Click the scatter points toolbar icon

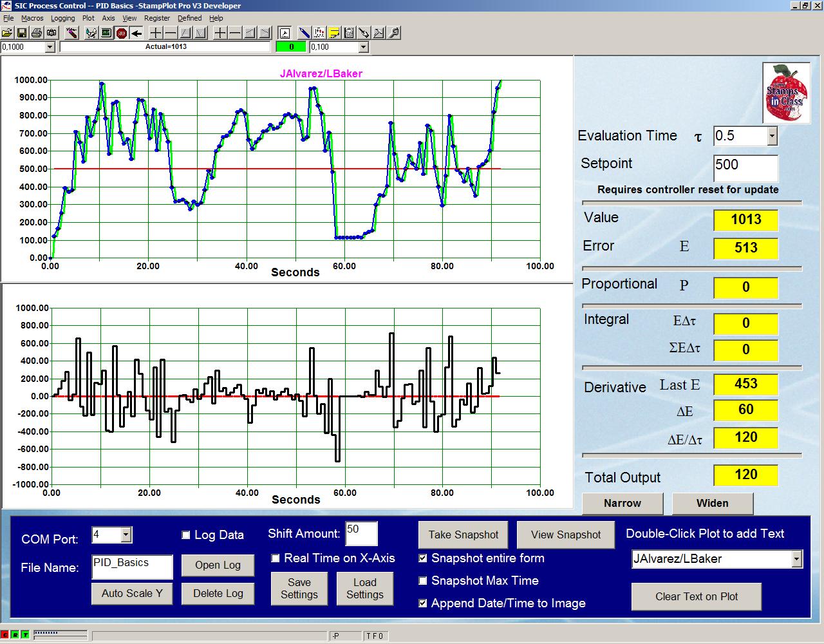[x=319, y=33]
